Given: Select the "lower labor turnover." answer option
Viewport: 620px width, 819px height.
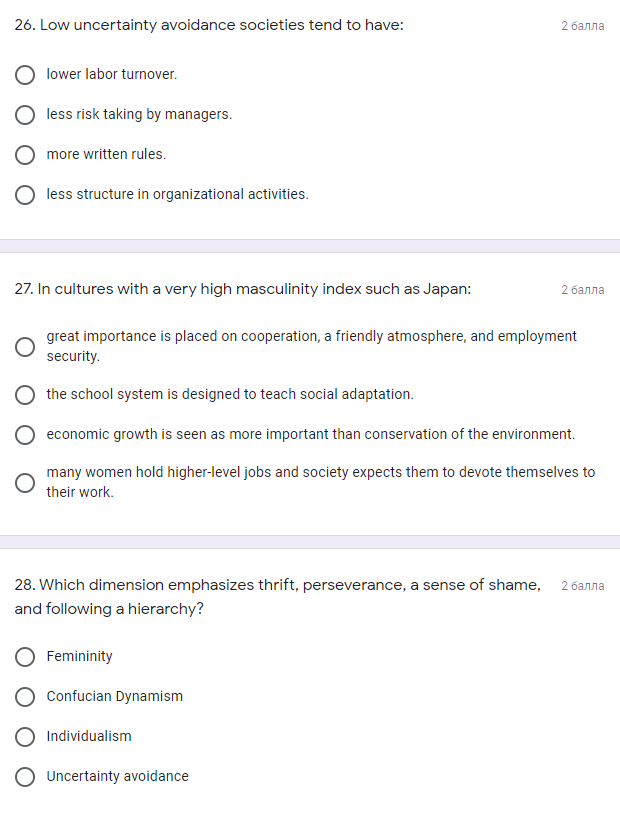Looking at the screenshot, I should click(25, 74).
